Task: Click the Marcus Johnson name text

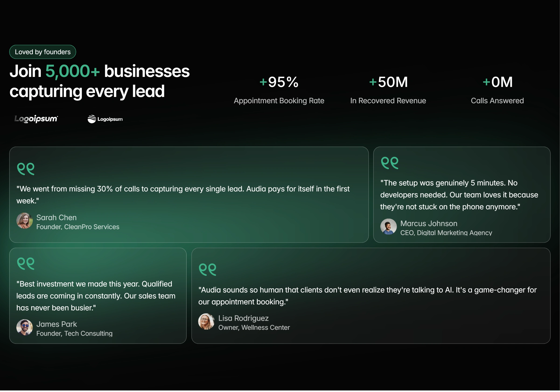Action: click(429, 223)
